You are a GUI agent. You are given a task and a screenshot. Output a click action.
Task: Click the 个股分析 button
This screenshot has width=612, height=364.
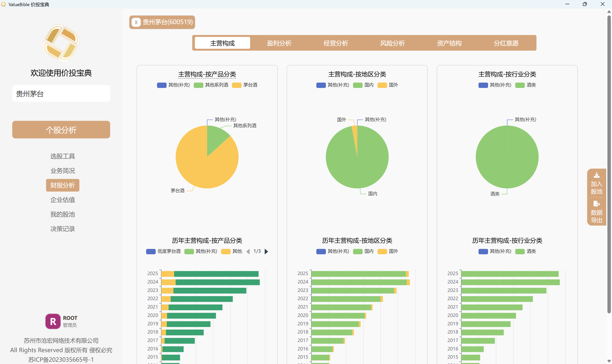click(61, 130)
